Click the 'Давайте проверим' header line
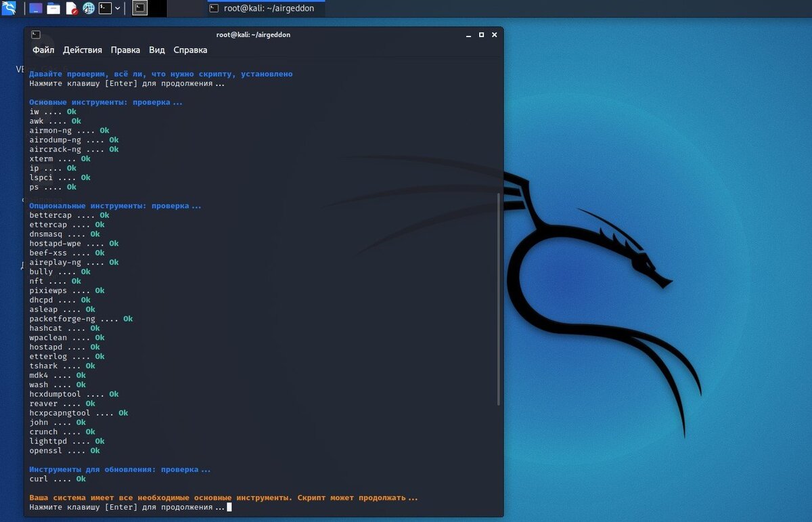 [161, 74]
